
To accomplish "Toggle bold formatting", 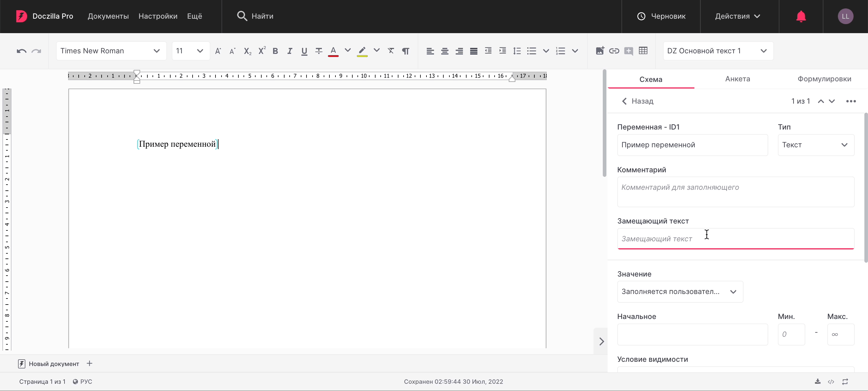I will click(x=275, y=51).
